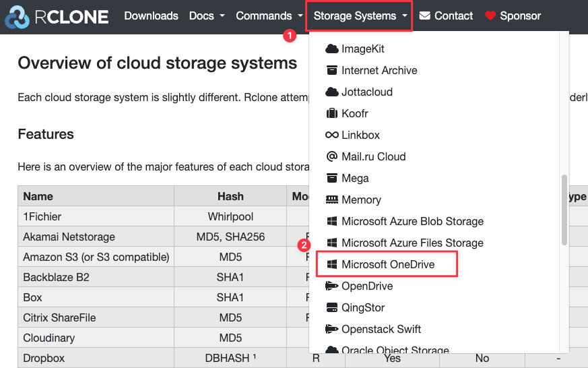Image resolution: width=588 pixels, height=368 pixels.
Task: Click the Mail.ru Cloud at-sign icon
Action: [x=332, y=156]
